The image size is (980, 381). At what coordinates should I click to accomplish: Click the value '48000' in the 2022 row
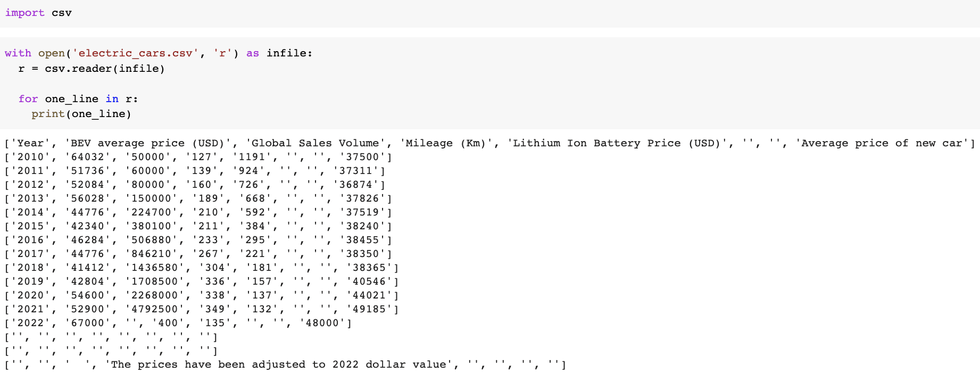point(322,323)
